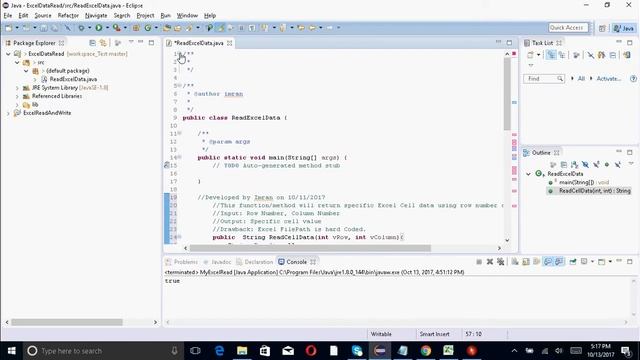640x360 pixels.
Task: Click the Windows Start button
Action: pyautogui.click(x=11, y=351)
